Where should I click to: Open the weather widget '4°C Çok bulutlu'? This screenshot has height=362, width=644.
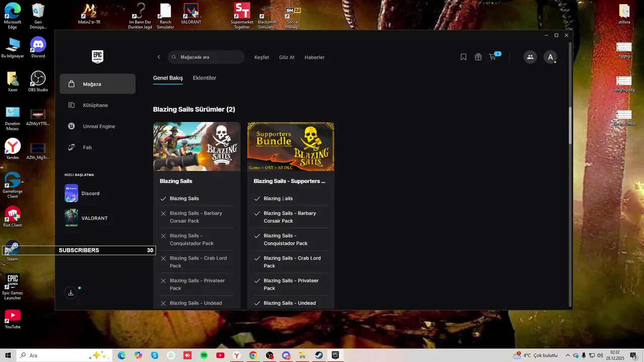coord(535,355)
